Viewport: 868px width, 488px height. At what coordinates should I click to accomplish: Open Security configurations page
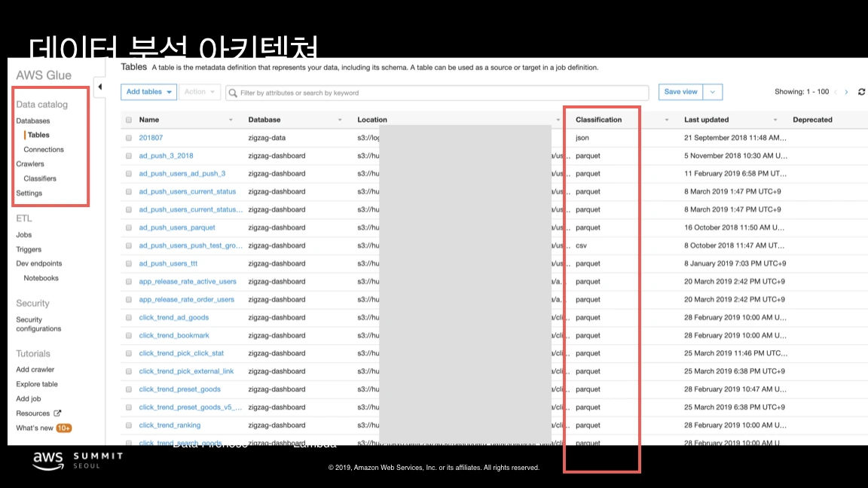coord(38,325)
